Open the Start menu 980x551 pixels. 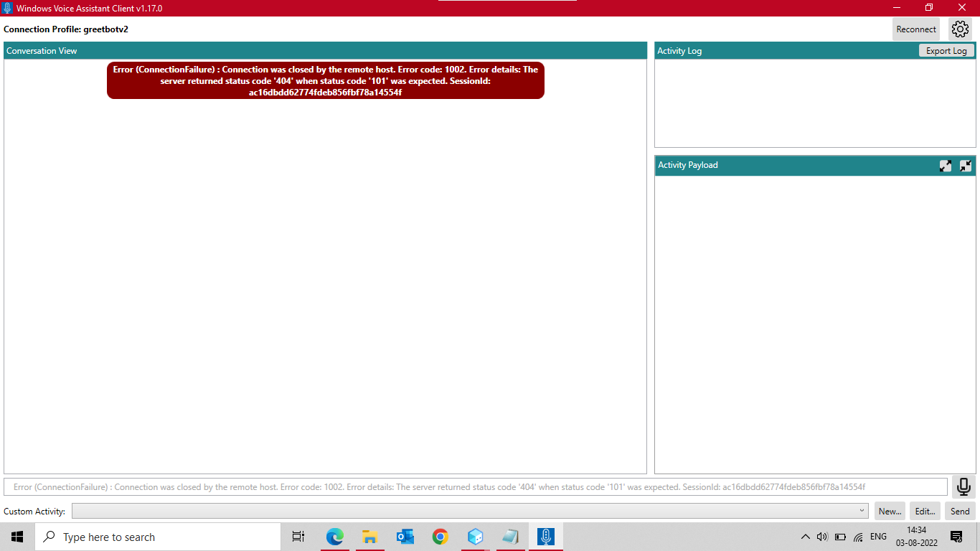coord(16,536)
